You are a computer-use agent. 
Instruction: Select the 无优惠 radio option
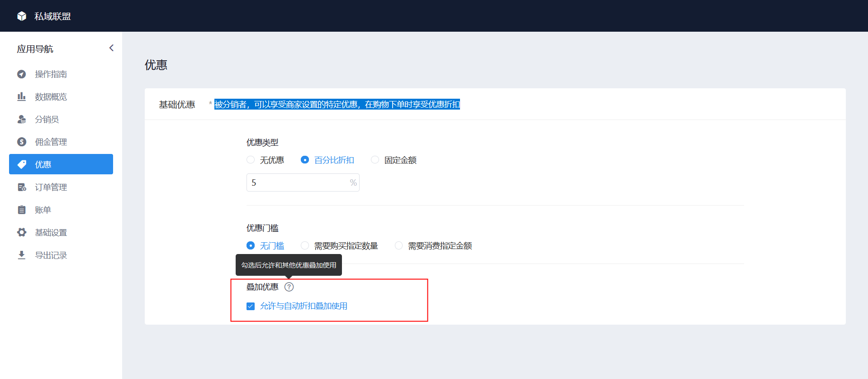[251, 160]
